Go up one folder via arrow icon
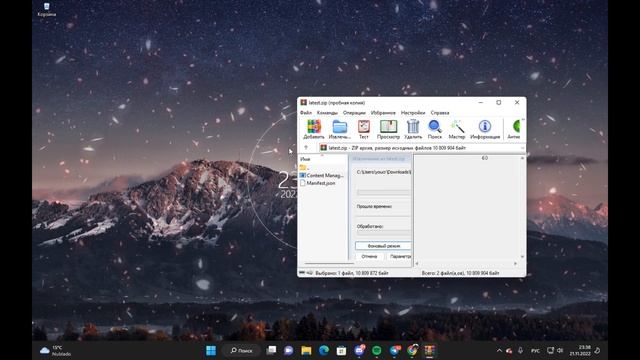The width and height of the screenshot is (640, 360). tap(306, 148)
